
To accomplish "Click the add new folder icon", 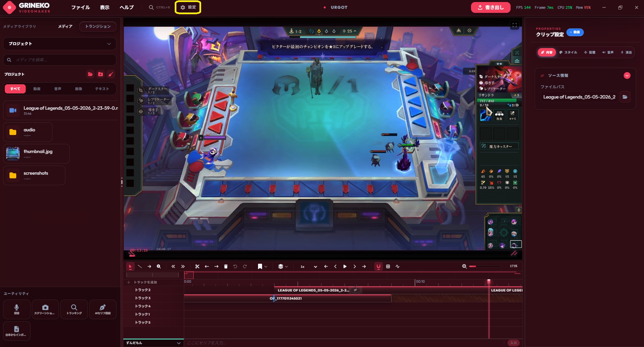I will [x=101, y=74].
